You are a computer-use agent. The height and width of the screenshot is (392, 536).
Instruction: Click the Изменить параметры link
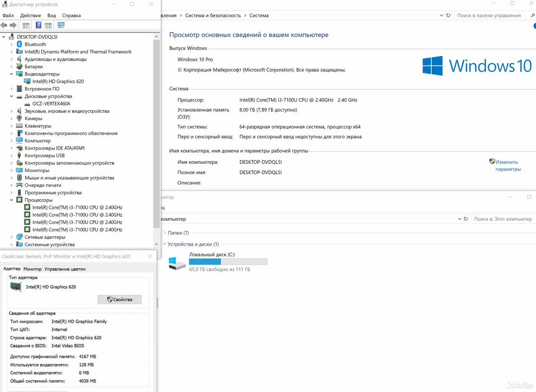tap(508, 165)
